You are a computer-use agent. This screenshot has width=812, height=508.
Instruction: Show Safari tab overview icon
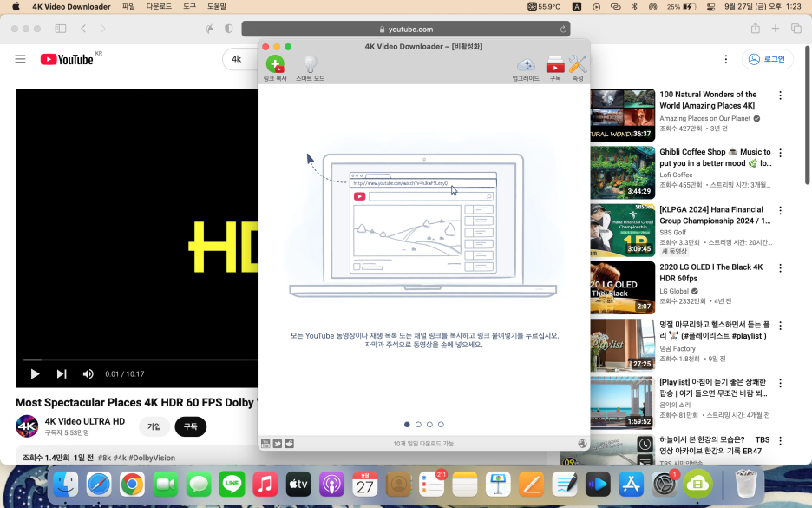[x=796, y=29]
